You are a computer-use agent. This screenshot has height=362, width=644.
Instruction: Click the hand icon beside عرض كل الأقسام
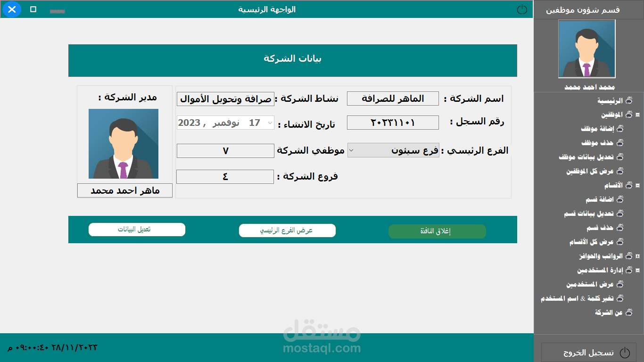620,242
